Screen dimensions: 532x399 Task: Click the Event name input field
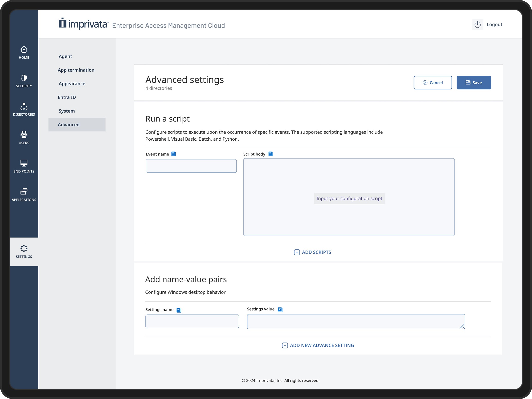(x=191, y=166)
